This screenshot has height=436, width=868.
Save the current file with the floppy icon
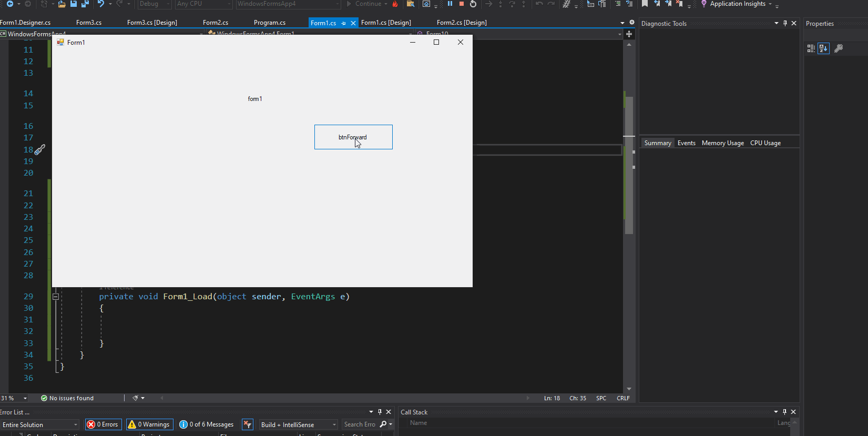point(74,4)
